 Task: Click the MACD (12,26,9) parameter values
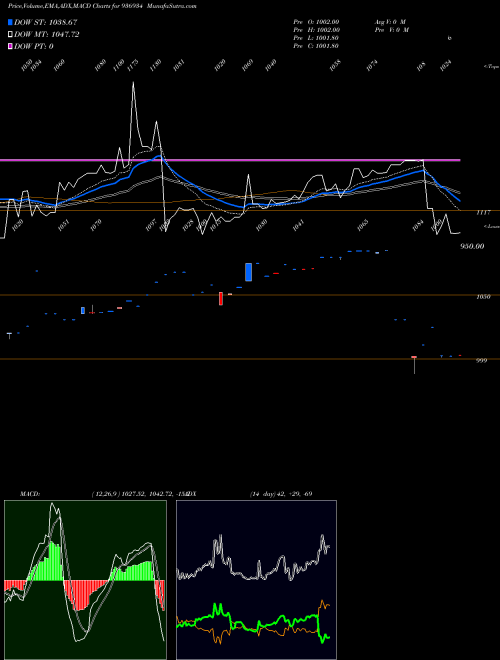pos(139,494)
